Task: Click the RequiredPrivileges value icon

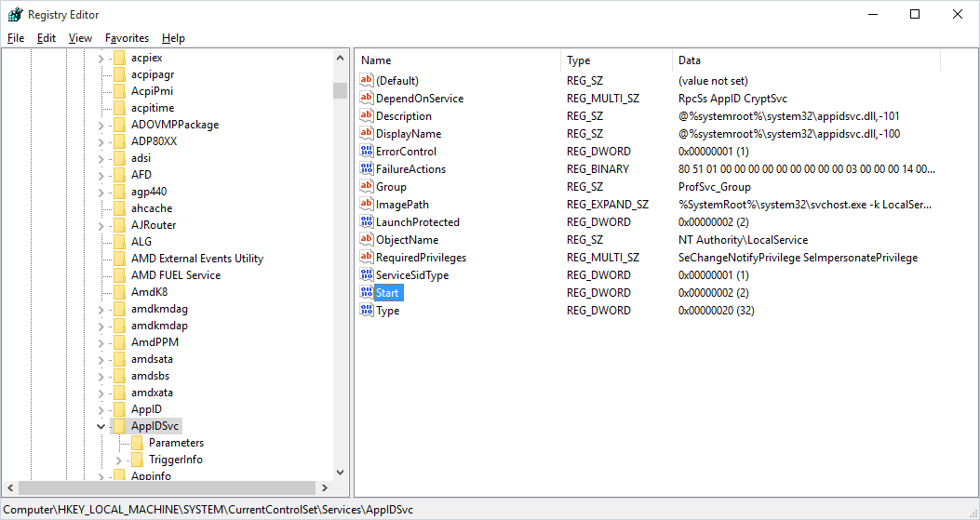Action: 367,257
